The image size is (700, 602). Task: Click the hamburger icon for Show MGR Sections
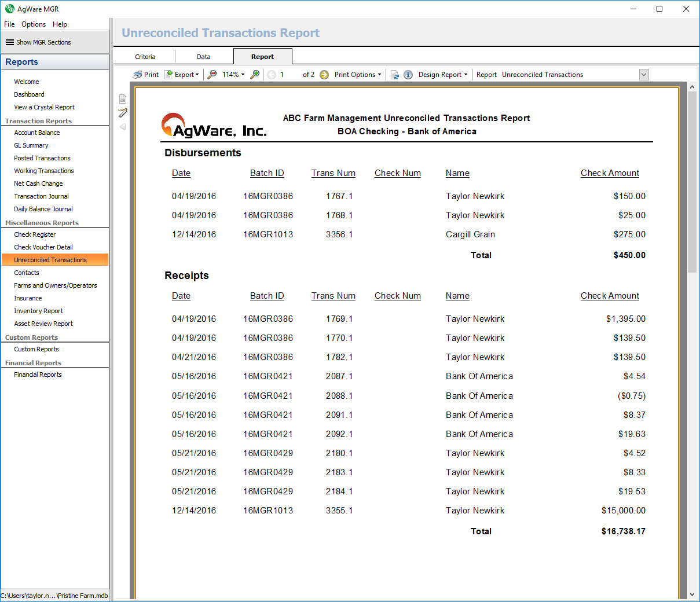[10, 42]
